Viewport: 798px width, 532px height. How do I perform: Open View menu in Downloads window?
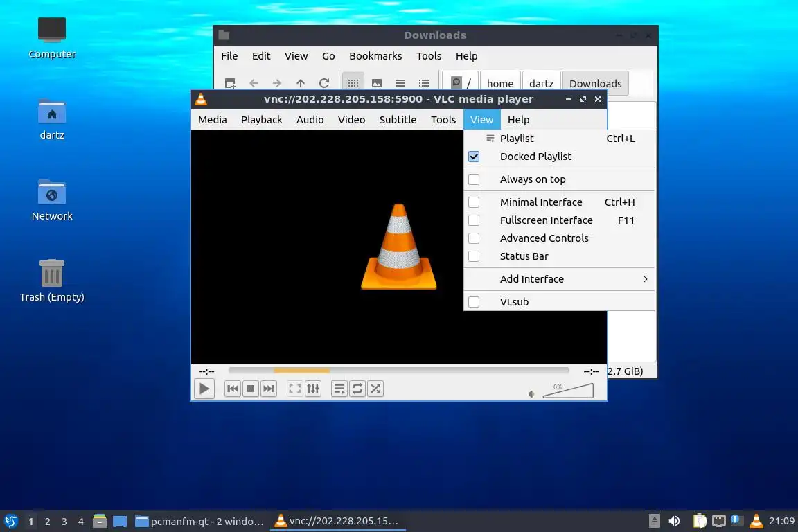click(296, 56)
